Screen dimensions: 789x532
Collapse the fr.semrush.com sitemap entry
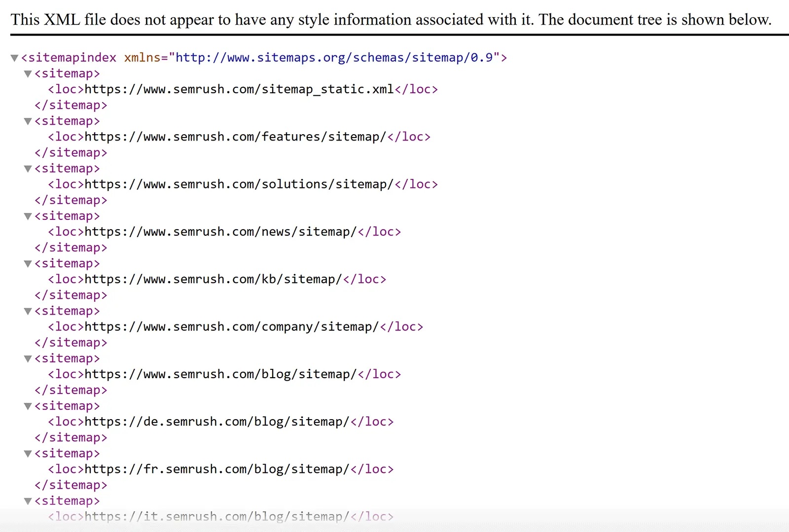pyautogui.click(x=28, y=453)
